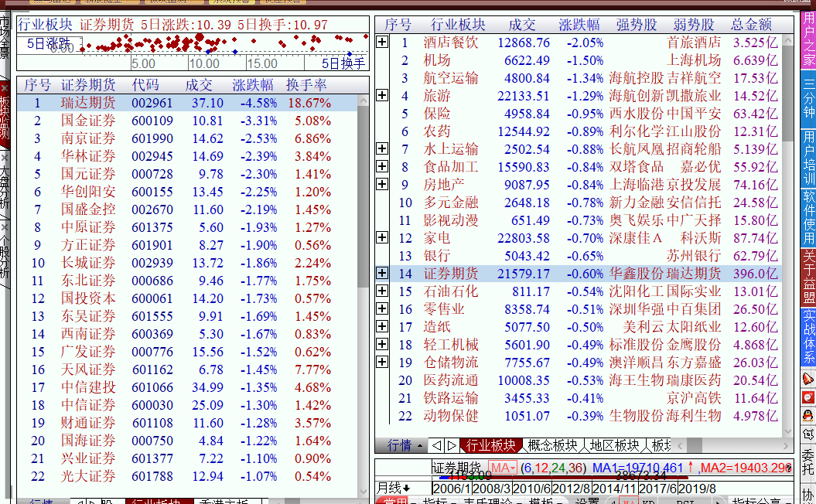This screenshot has width=816, height=504.
Task: Click stock code 601990
Action: tap(152, 139)
